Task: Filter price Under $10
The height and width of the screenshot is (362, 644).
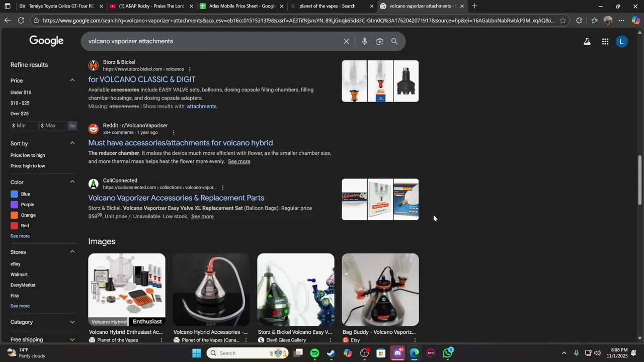Action: tap(21, 93)
